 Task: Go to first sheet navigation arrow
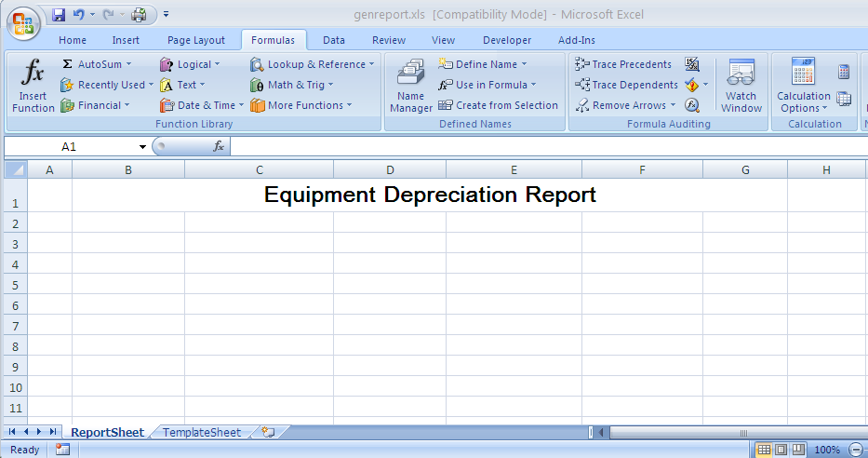(12, 431)
